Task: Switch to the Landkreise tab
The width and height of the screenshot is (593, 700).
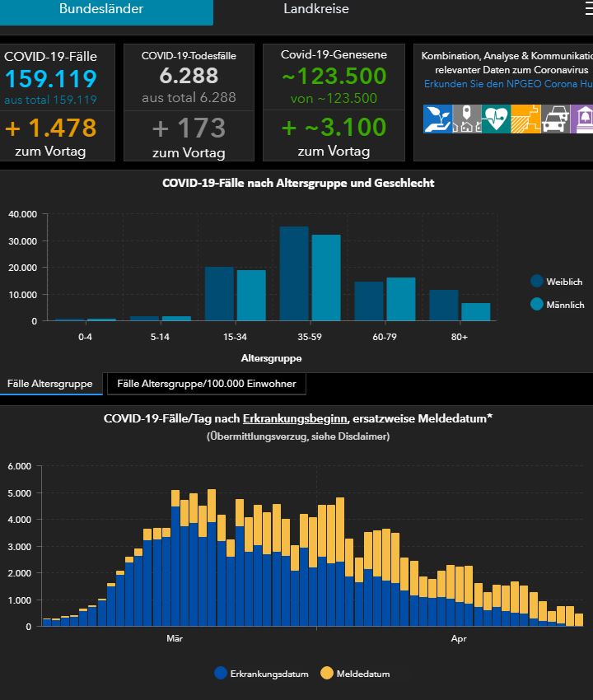Action: 316,9
